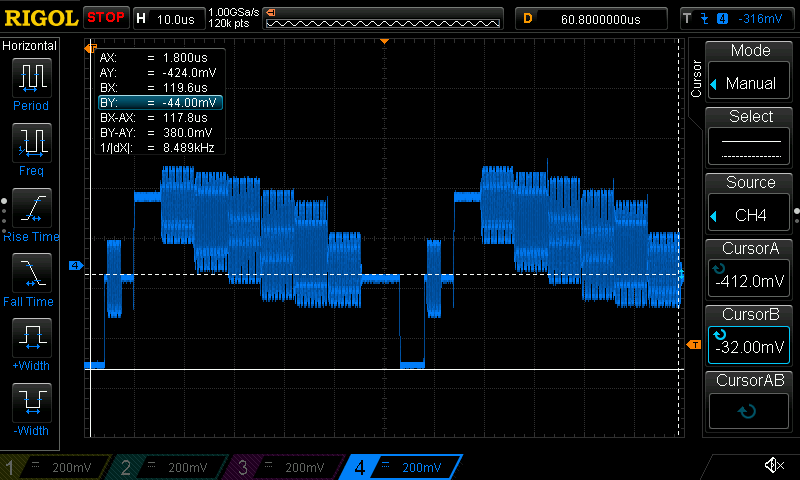800x480 pixels.
Task: Click the channel 4 ground level marker
Action: (x=76, y=265)
